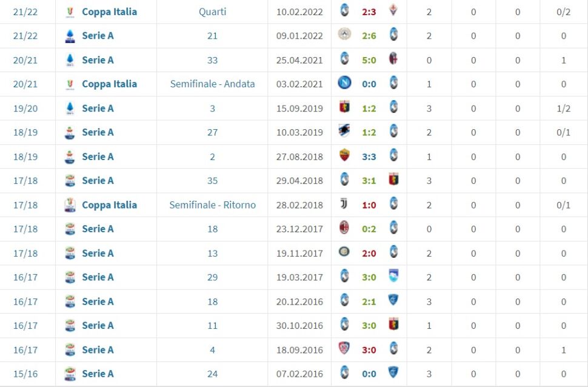The height and width of the screenshot is (387, 588).
Task: Open Coppa Italia link in Semifinale - Andata row
Action: [109, 84]
